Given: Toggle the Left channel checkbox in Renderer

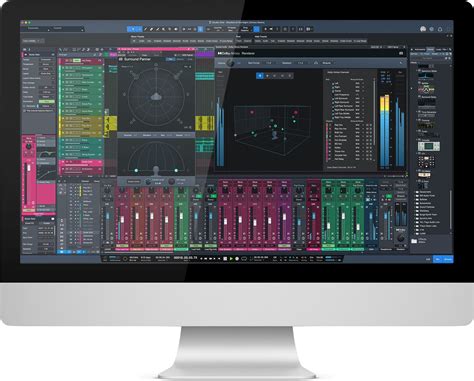Looking at the screenshot, I should coord(332,83).
